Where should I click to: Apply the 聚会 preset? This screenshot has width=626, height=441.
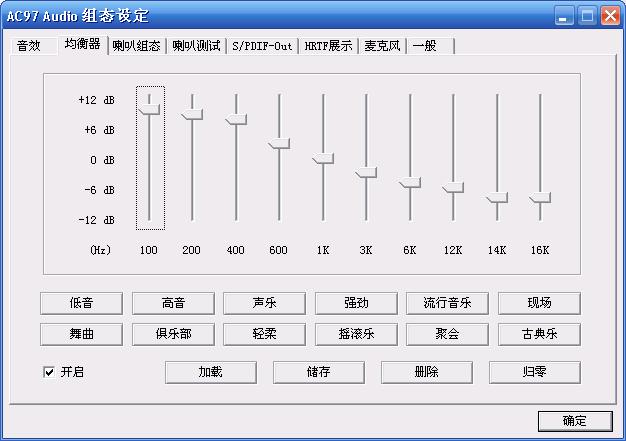[x=447, y=334]
